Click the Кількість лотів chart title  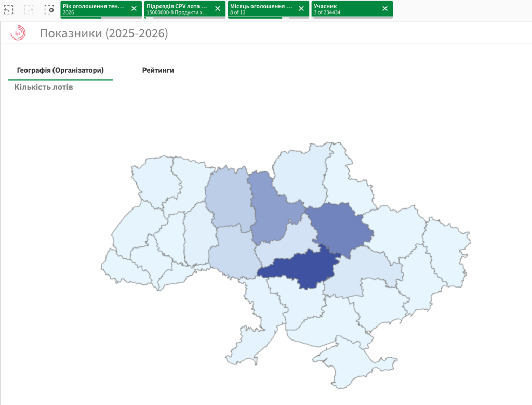pos(44,87)
